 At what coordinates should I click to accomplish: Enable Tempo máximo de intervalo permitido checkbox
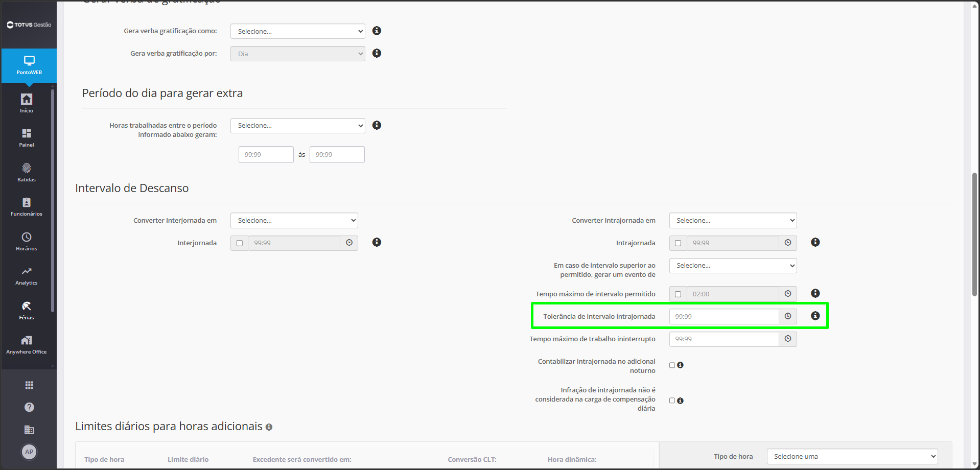pos(678,294)
